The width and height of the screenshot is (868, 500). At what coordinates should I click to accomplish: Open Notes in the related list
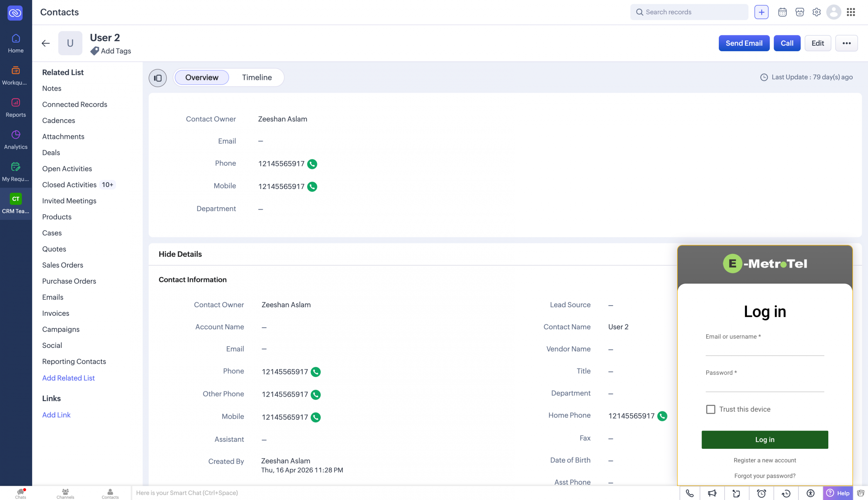pyautogui.click(x=52, y=88)
